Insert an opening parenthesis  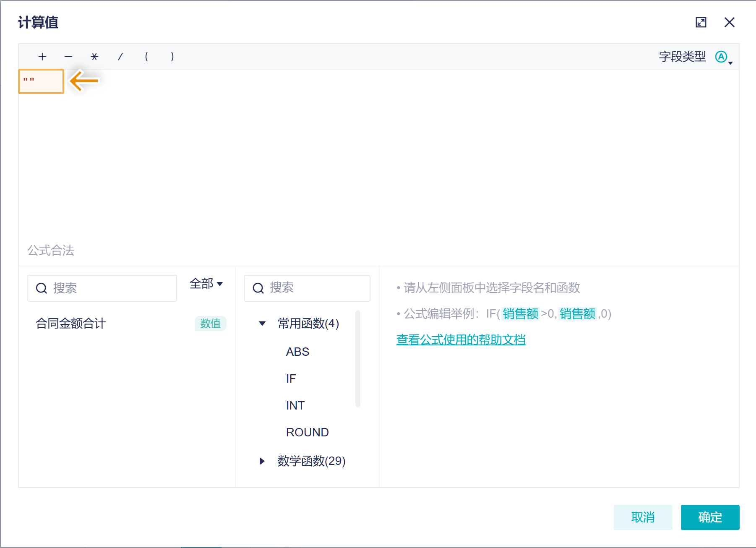tap(146, 57)
